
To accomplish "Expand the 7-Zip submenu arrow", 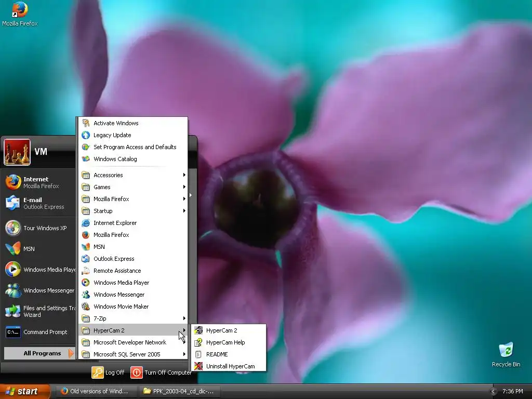I will (184, 318).
